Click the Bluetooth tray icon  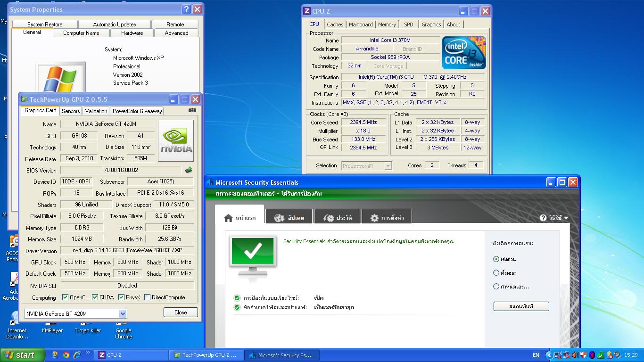[x=592, y=355]
